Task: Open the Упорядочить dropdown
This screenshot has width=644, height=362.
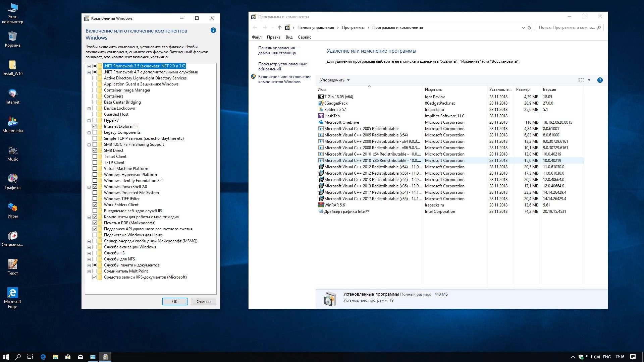Action: pos(335,80)
